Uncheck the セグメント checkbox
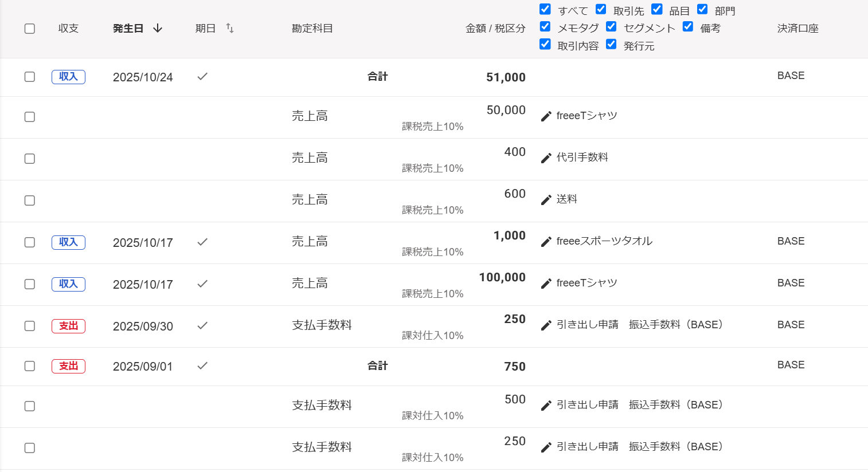 click(611, 26)
